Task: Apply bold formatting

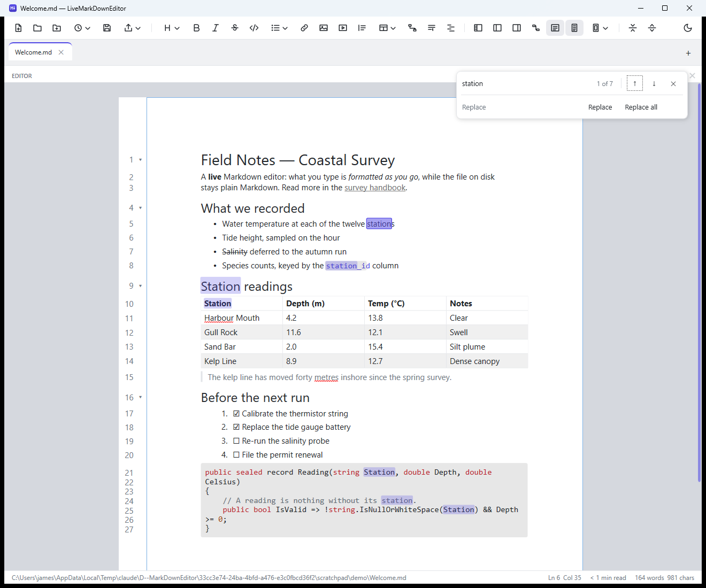Action: [196, 28]
